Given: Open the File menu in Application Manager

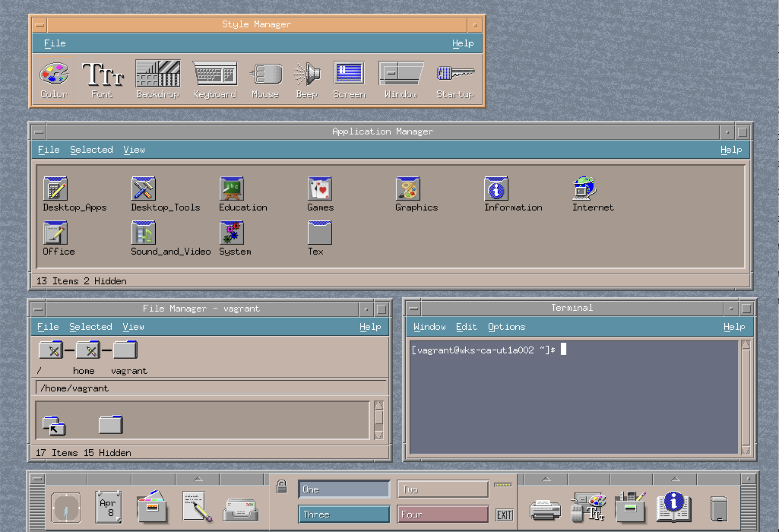Looking at the screenshot, I should [48, 150].
